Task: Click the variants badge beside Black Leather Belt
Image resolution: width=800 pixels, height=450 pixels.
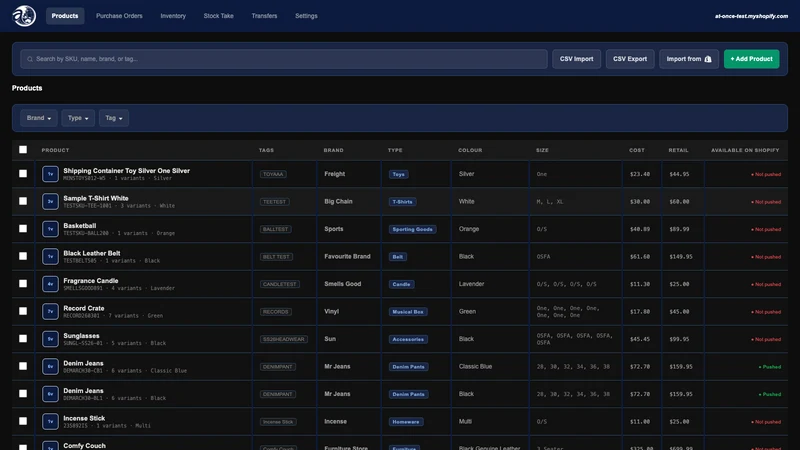Action: [50, 257]
